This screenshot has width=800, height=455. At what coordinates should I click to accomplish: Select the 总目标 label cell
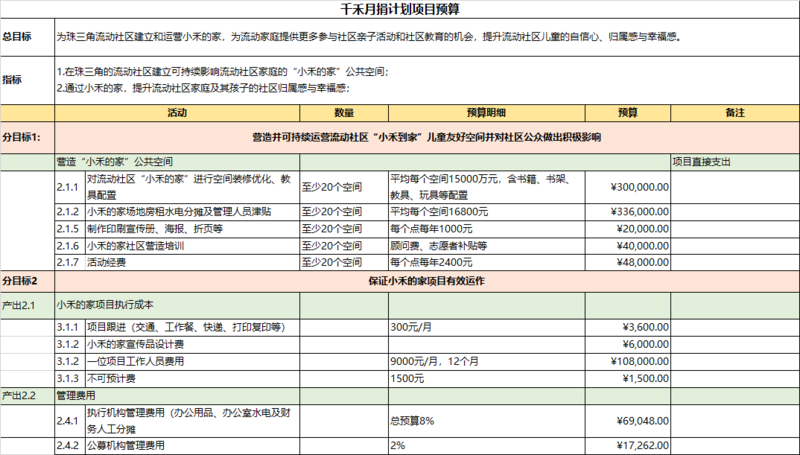[28, 37]
